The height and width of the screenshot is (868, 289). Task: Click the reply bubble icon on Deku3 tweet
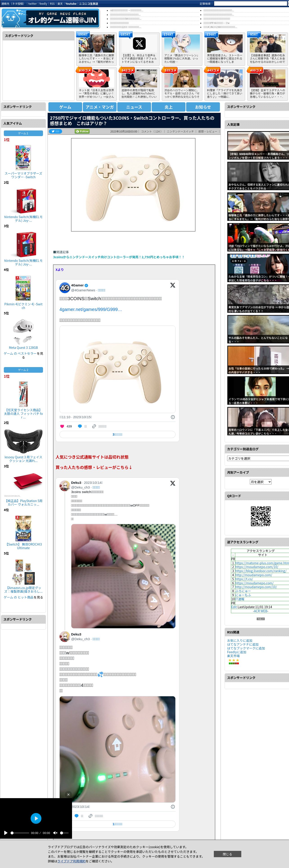click(76, 816)
